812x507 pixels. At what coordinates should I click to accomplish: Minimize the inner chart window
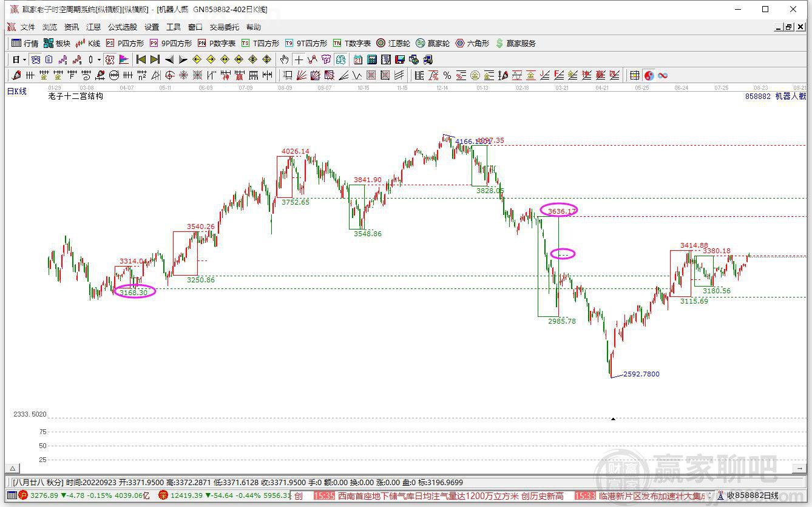click(x=779, y=27)
